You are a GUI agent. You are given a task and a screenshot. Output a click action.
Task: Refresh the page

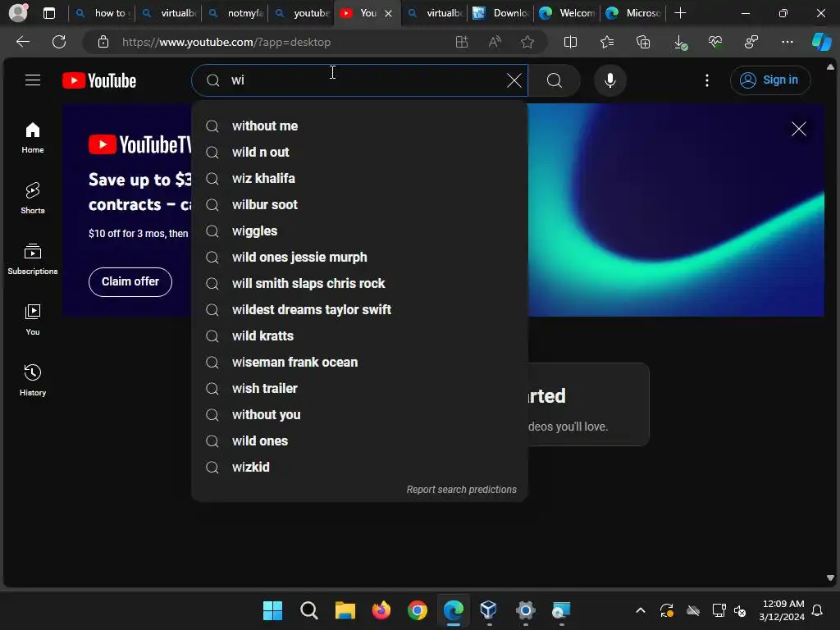pyautogui.click(x=59, y=42)
